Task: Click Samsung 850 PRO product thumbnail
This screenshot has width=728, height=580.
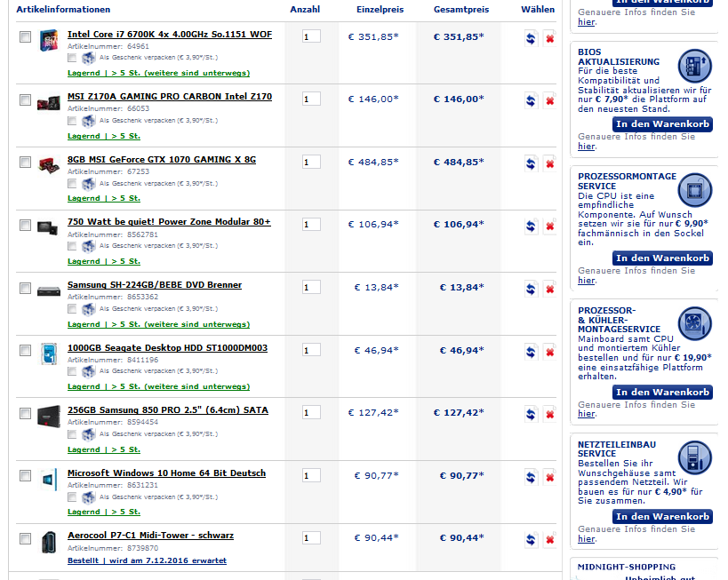Action: pos(48,416)
